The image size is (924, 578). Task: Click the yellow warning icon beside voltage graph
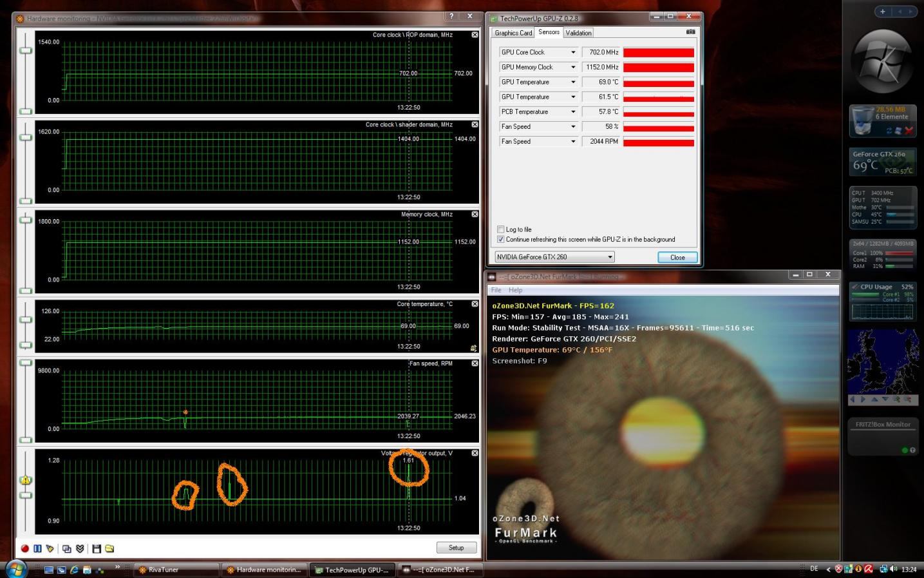pos(26,480)
